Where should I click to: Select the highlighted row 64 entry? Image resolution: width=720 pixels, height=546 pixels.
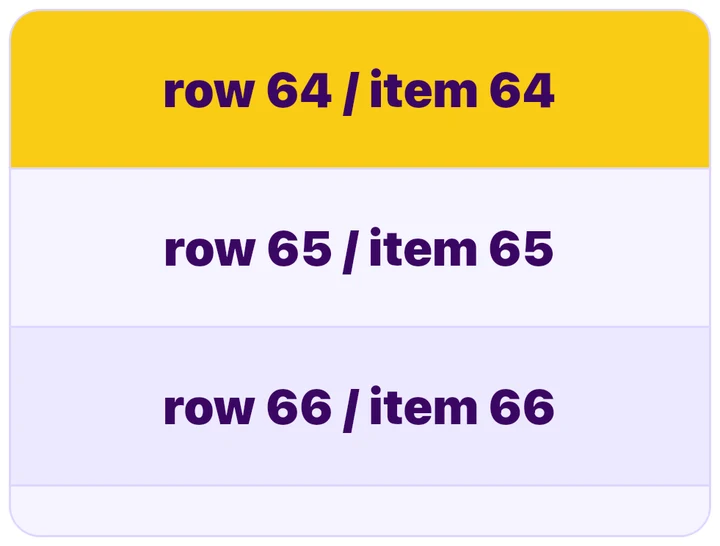click(360, 89)
